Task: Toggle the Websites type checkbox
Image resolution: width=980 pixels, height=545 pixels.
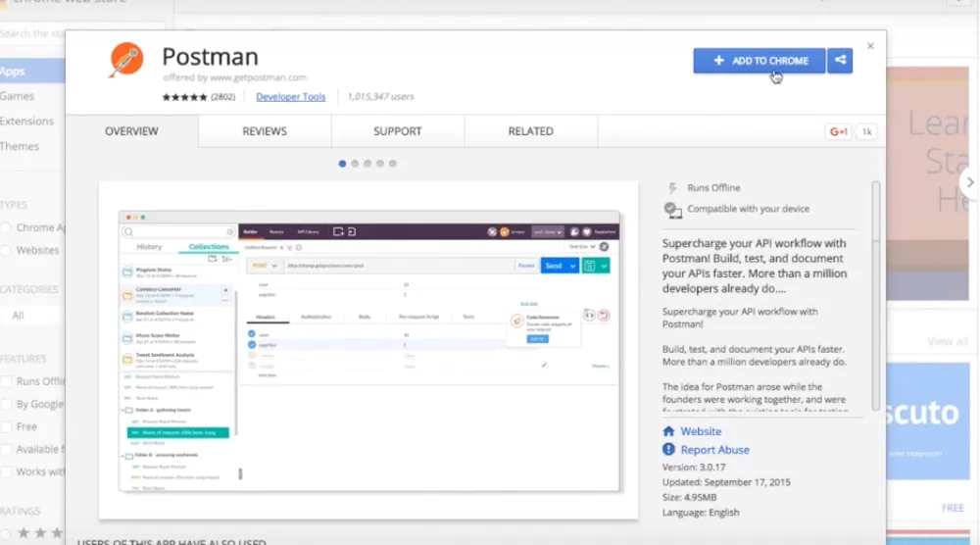Action: [x=6, y=250]
